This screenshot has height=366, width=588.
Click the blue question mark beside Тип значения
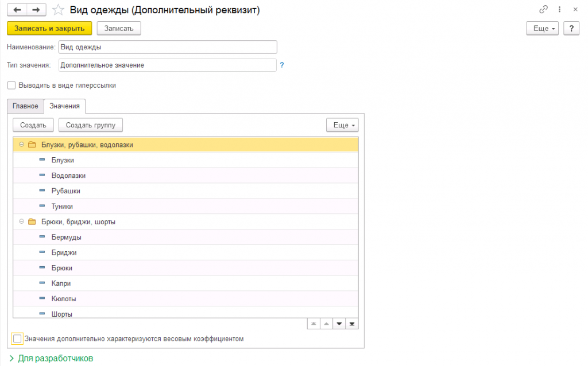pyautogui.click(x=282, y=65)
